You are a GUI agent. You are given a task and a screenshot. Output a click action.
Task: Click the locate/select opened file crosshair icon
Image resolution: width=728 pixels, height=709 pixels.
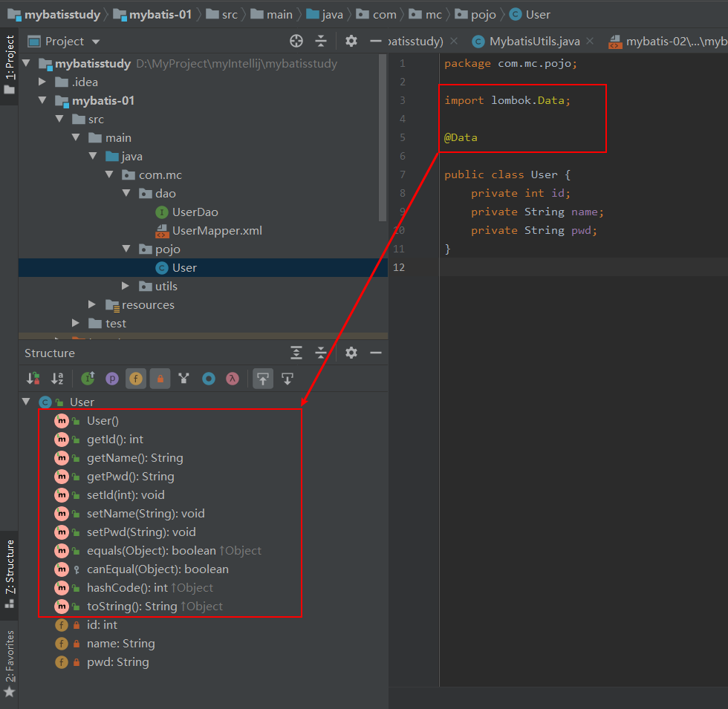pyautogui.click(x=296, y=42)
